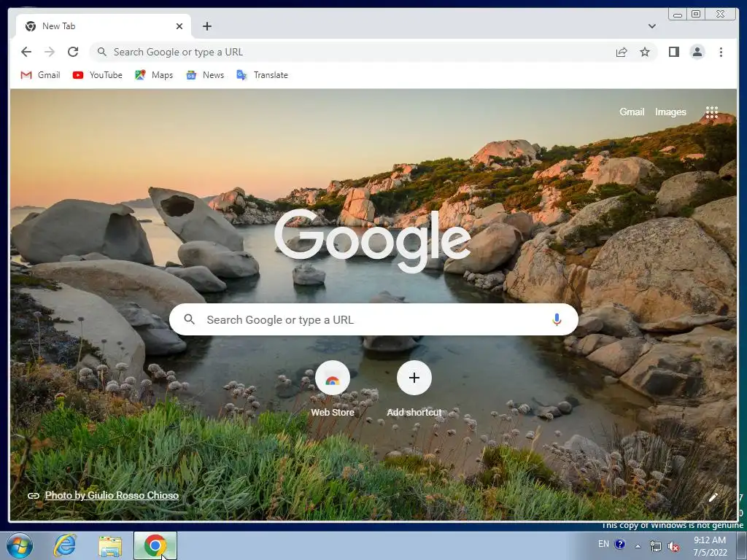Close the New Tab tab
This screenshot has height=560, width=747.
pyautogui.click(x=179, y=26)
